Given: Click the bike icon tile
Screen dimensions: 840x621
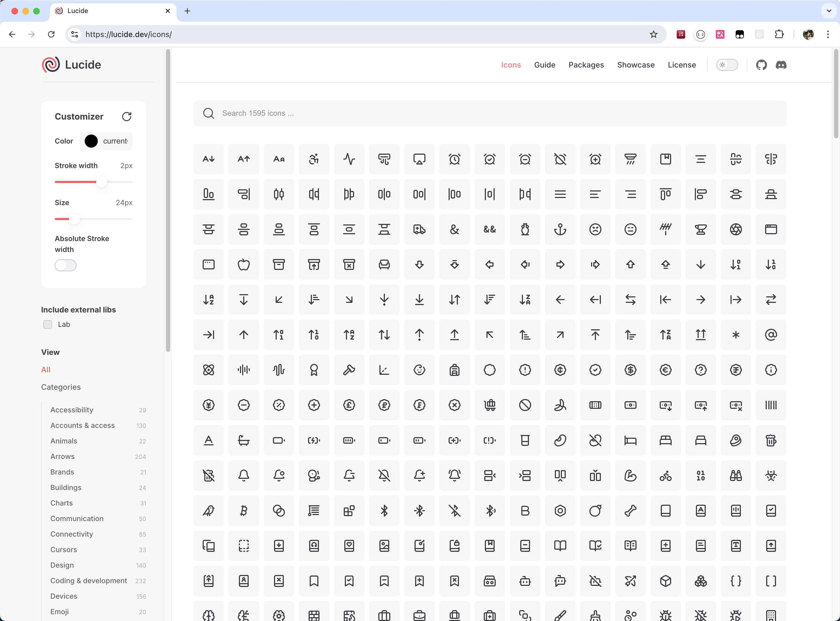Looking at the screenshot, I should [x=665, y=476].
